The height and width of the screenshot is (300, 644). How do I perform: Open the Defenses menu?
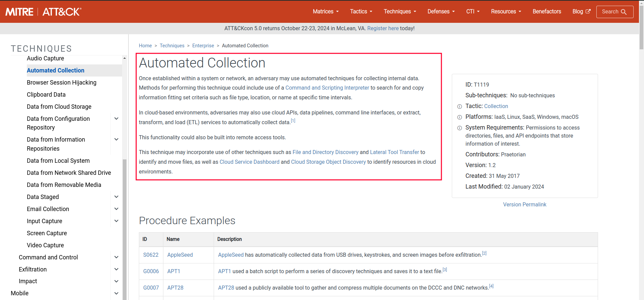click(x=441, y=11)
